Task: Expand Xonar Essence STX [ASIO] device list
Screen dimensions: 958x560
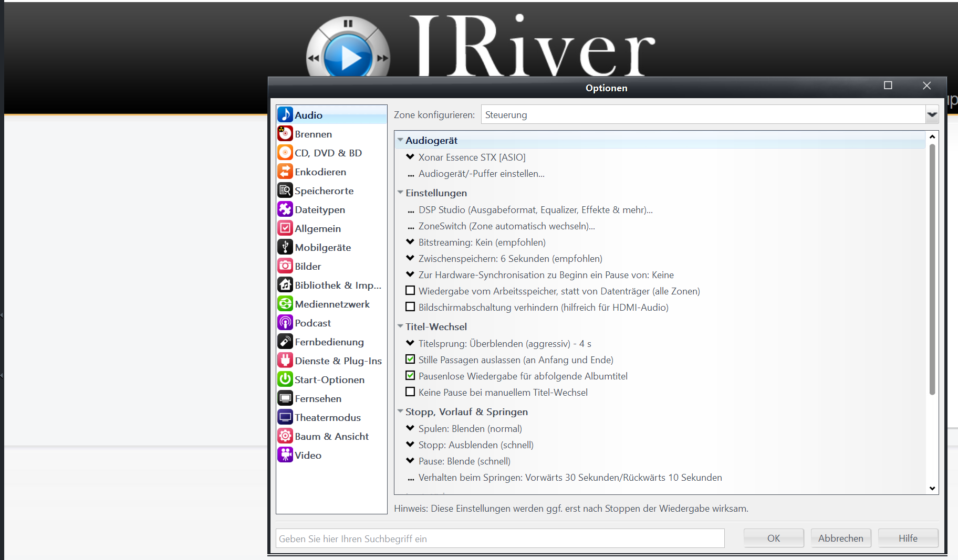Action: [410, 156]
